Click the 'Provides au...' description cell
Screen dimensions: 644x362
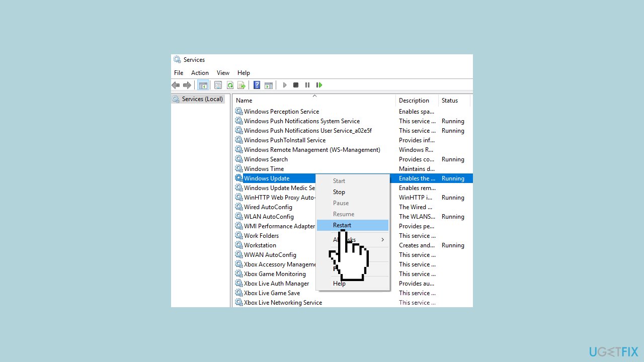(417, 284)
